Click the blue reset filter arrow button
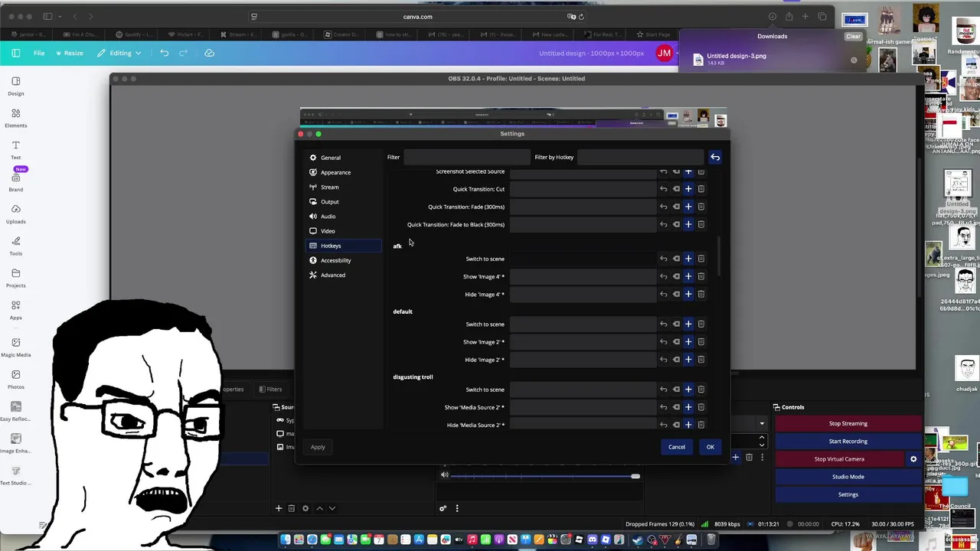 tap(715, 157)
